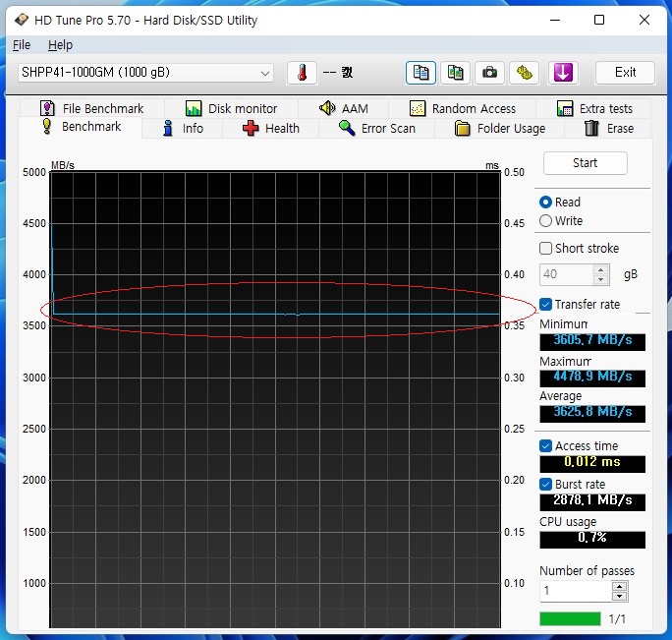Click the Number of passes input field
672x640 pixels.
tap(576, 591)
